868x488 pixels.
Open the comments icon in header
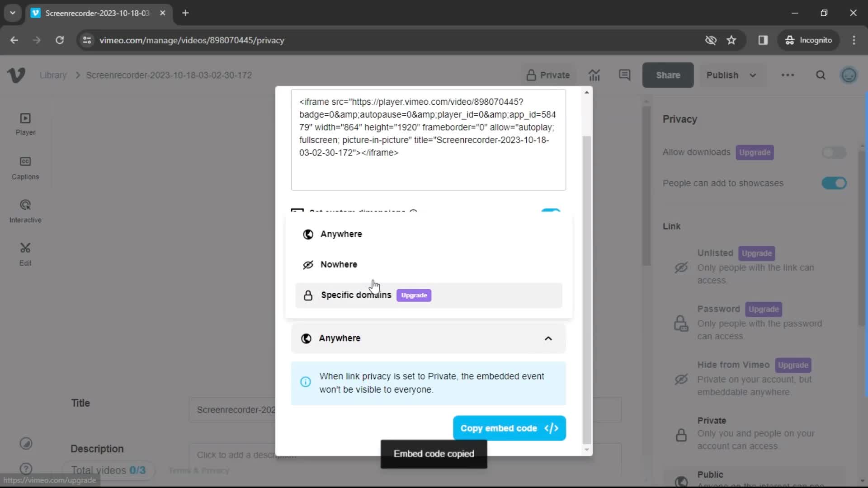coord(624,75)
